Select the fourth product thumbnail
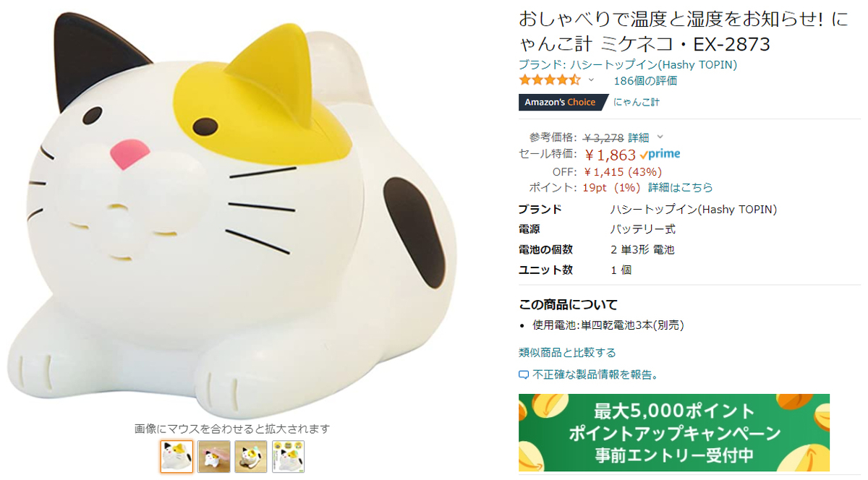This screenshot has height=480, width=868. (288, 456)
